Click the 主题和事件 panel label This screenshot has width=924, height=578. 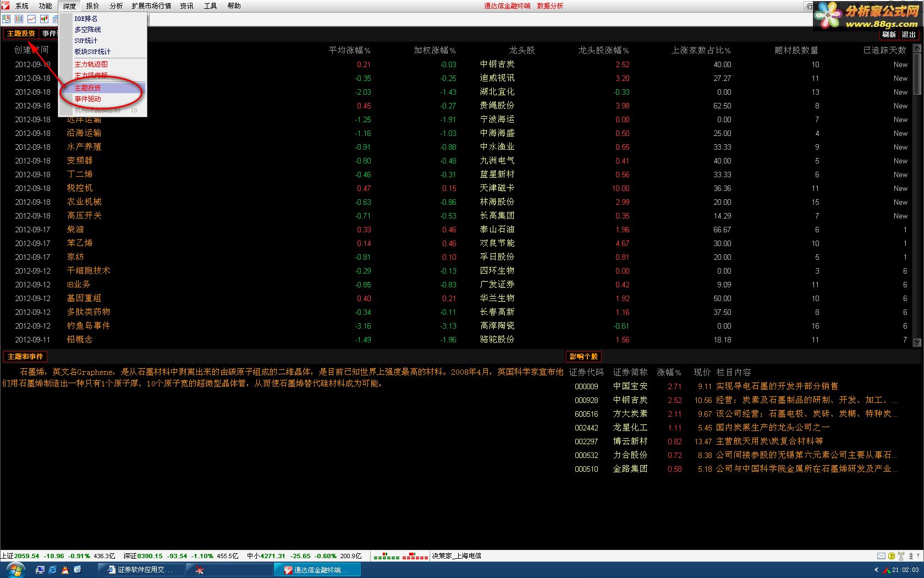tap(25, 357)
